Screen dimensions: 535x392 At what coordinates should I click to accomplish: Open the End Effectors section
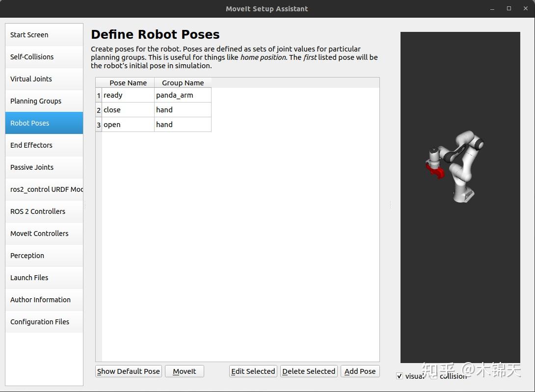pos(31,145)
